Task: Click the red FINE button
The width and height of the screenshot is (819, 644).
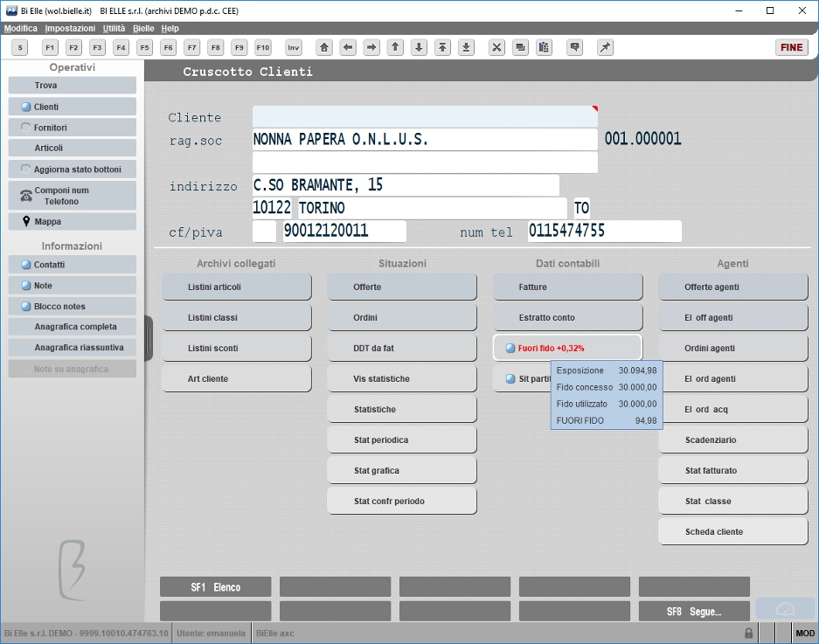Action: [x=791, y=47]
